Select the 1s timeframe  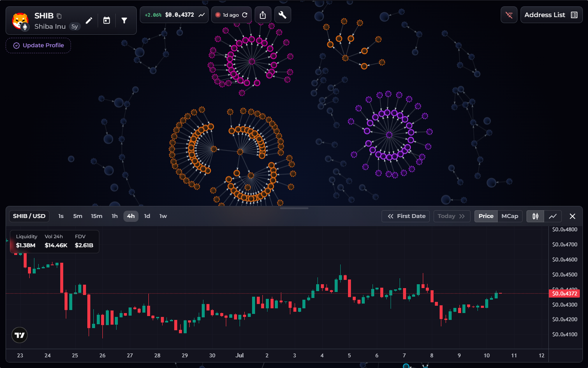click(x=61, y=216)
